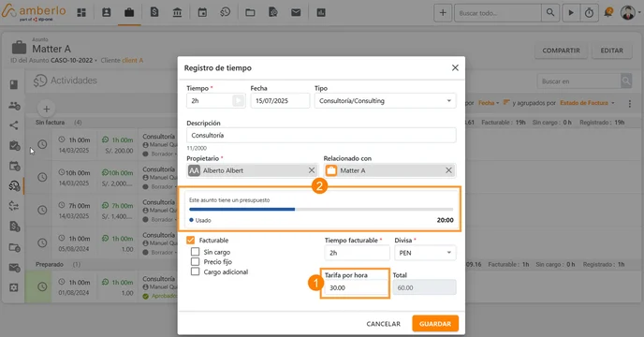
Task: Click the COMPARTIR button
Action: 561,51
